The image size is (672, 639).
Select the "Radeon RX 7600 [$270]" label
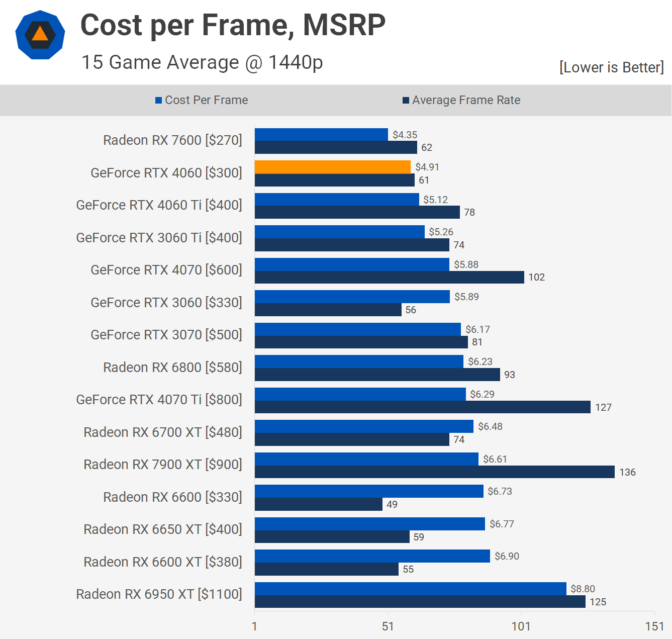172,140
